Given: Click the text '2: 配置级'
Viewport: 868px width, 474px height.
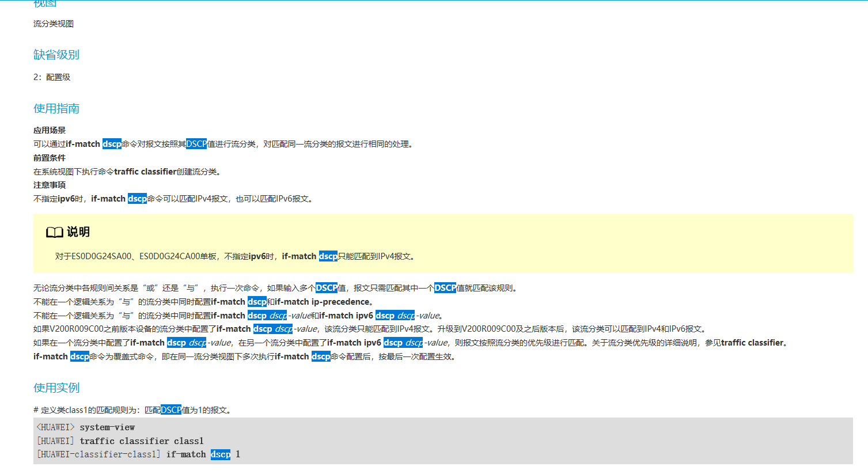Looking at the screenshot, I should click(x=52, y=77).
